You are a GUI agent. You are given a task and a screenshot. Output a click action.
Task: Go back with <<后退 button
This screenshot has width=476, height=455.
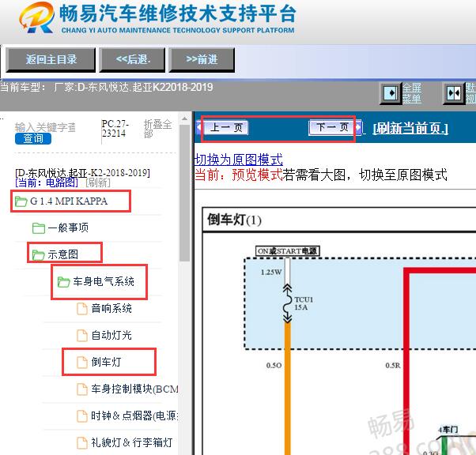pyautogui.click(x=133, y=60)
